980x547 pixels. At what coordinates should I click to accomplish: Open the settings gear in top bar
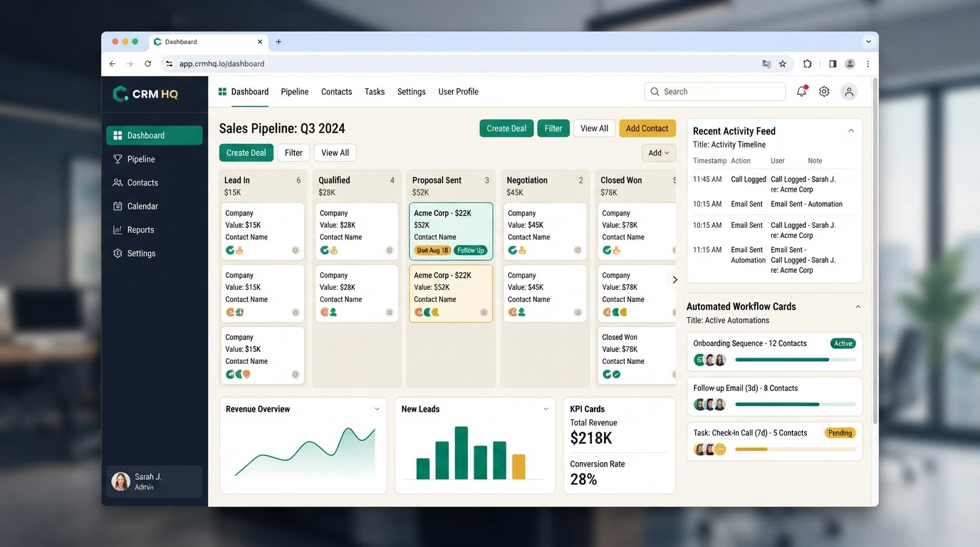point(824,91)
